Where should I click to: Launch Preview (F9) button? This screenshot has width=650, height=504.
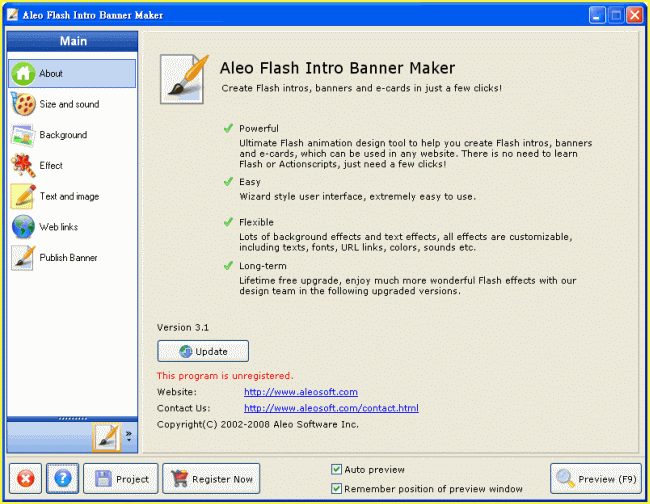tap(594, 479)
